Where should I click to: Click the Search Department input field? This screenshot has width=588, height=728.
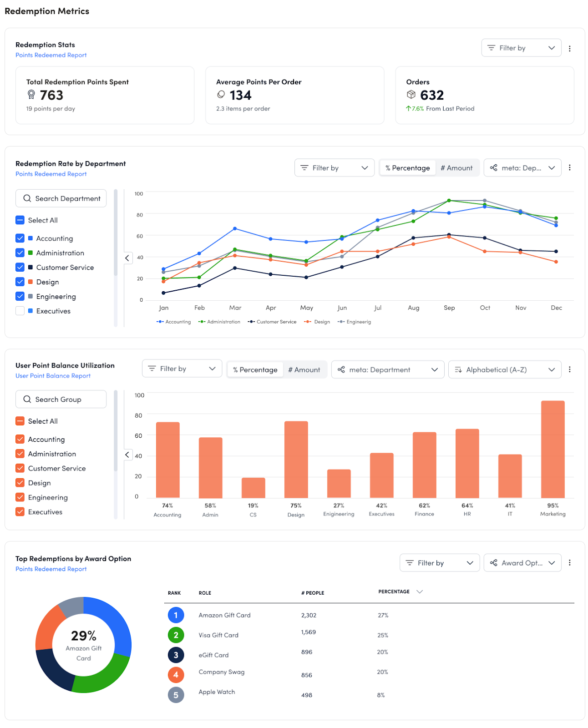click(61, 198)
